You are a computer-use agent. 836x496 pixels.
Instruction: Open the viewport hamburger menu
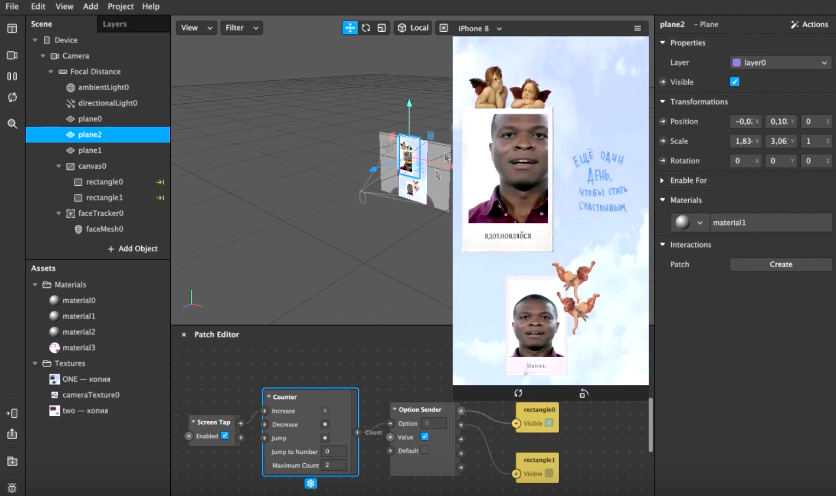click(637, 28)
